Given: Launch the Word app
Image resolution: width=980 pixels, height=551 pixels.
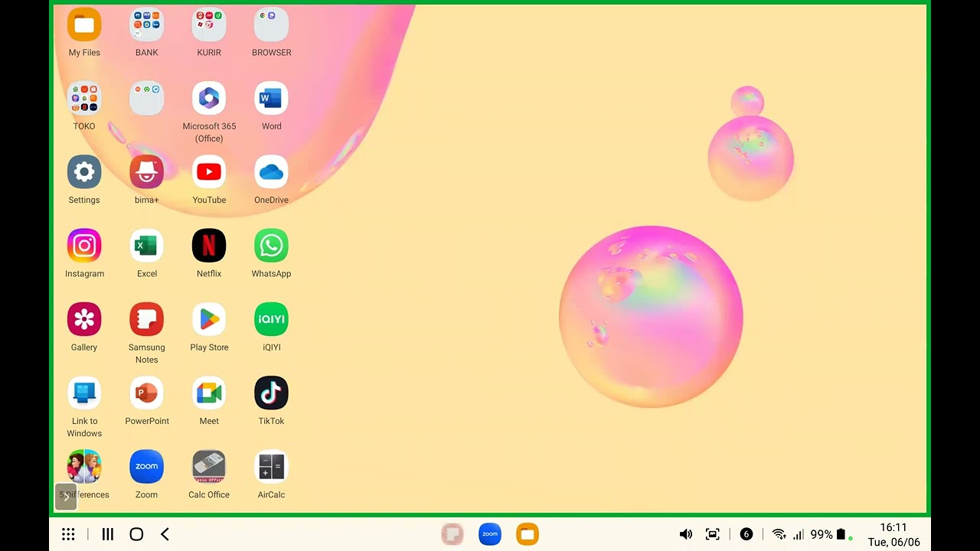Looking at the screenshot, I should click(x=271, y=99).
